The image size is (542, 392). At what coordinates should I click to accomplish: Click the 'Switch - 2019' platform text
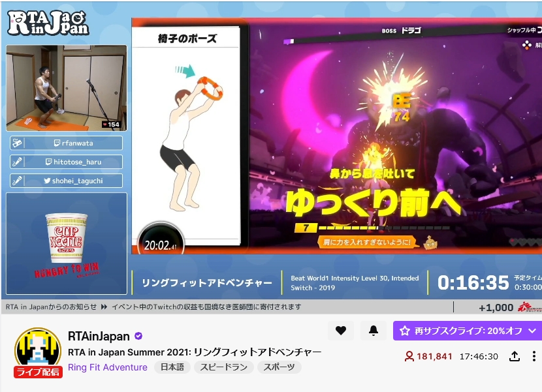point(313,288)
